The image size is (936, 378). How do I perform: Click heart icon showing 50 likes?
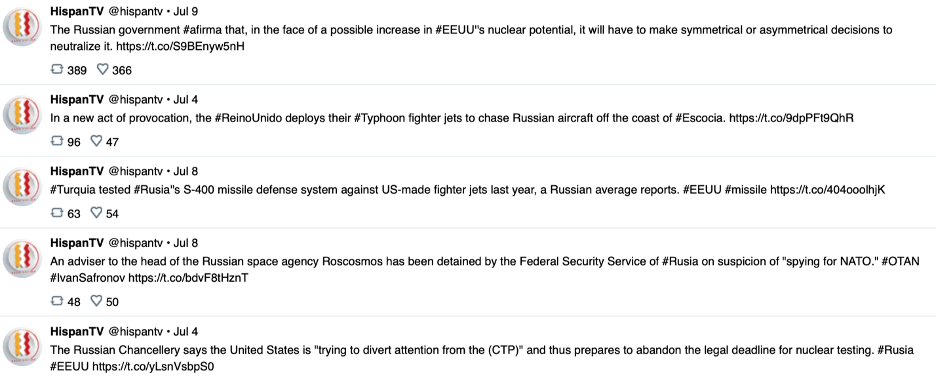coord(96,302)
